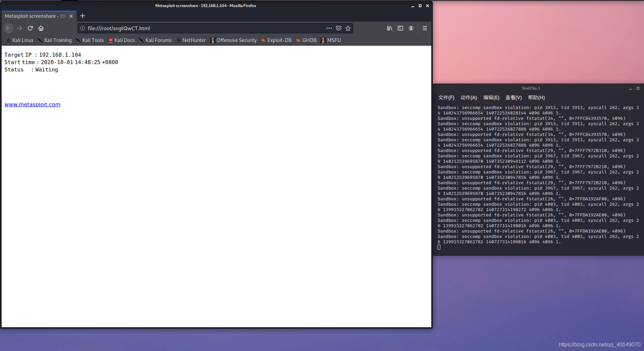Image resolution: width=644 pixels, height=351 pixels.
Task: Close the Metasploit screenshare tab
Action: click(71, 16)
